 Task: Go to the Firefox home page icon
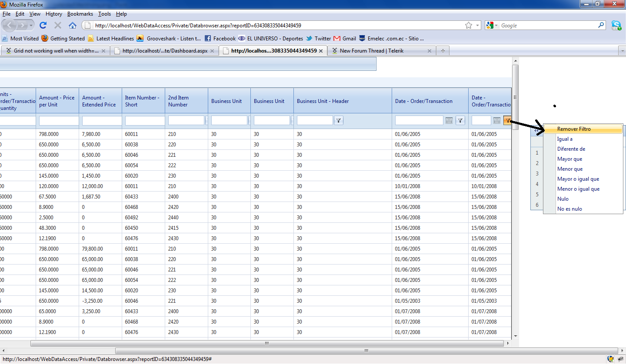[x=73, y=25]
